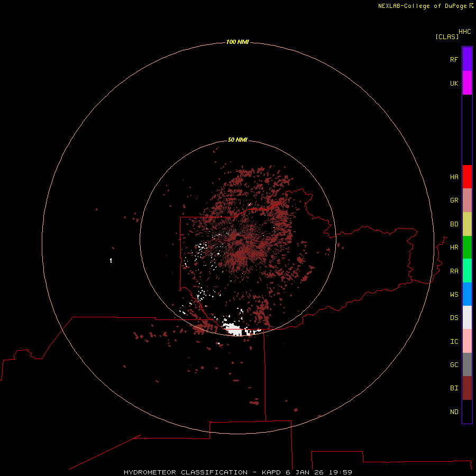This screenshot has height=476, width=476.
Task: Click the BI brown legend swatch
Action: tap(467, 388)
